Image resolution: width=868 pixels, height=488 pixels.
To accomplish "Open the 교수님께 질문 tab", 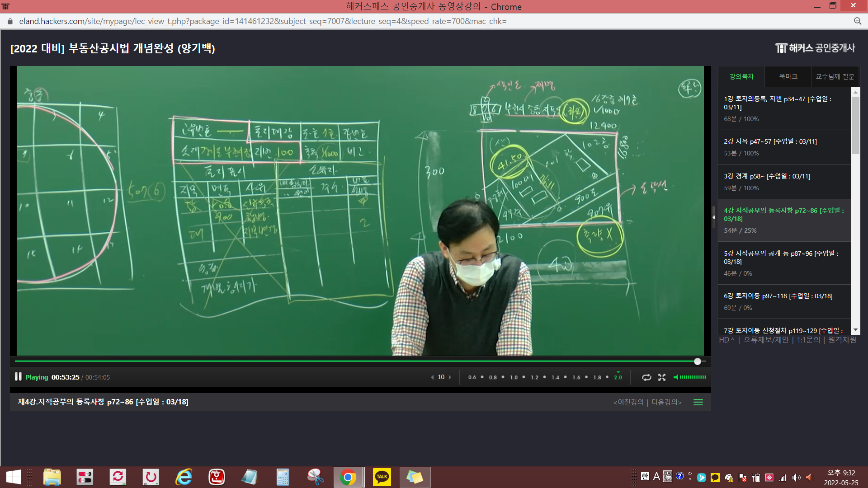I will coord(835,77).
